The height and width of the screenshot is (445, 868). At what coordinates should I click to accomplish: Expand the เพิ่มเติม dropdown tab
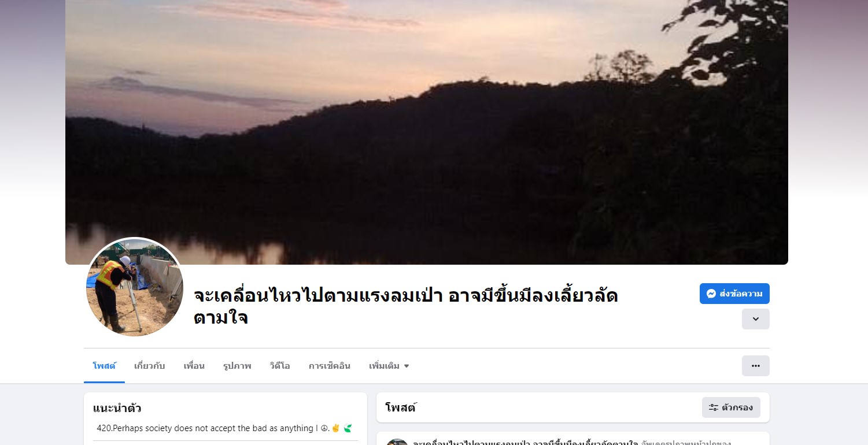pyautogui.click(x=389, y=366)
